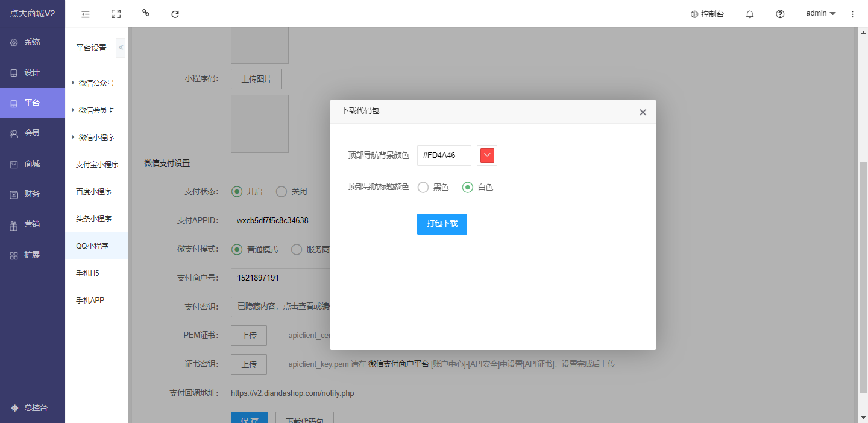
Task: Click the 打包下载 button
Action: [442, 224]
